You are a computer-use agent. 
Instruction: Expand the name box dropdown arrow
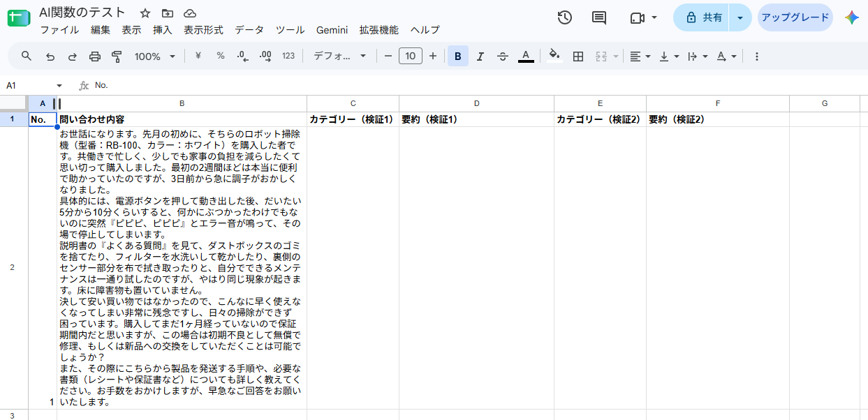click(x=59, y=85)
